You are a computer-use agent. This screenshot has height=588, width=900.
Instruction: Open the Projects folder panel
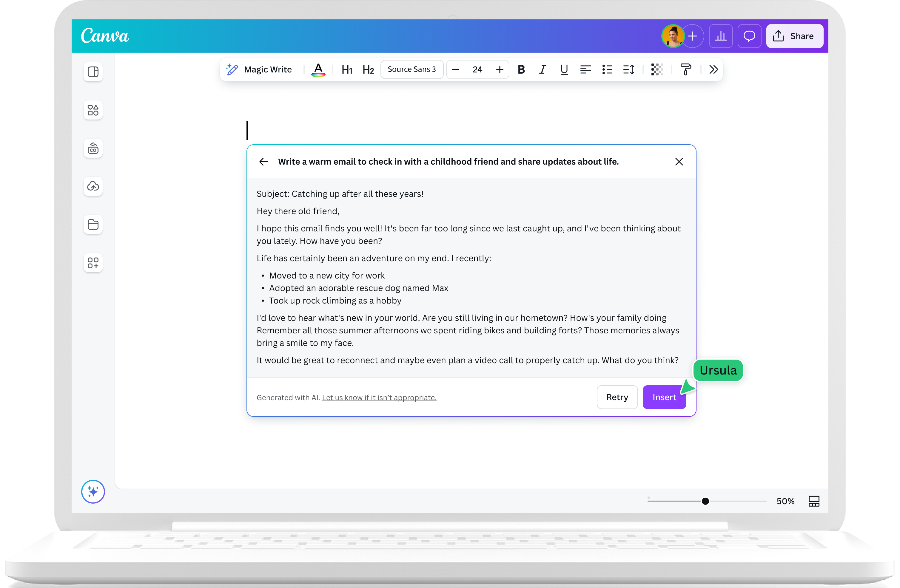click(x=93, y=225)
